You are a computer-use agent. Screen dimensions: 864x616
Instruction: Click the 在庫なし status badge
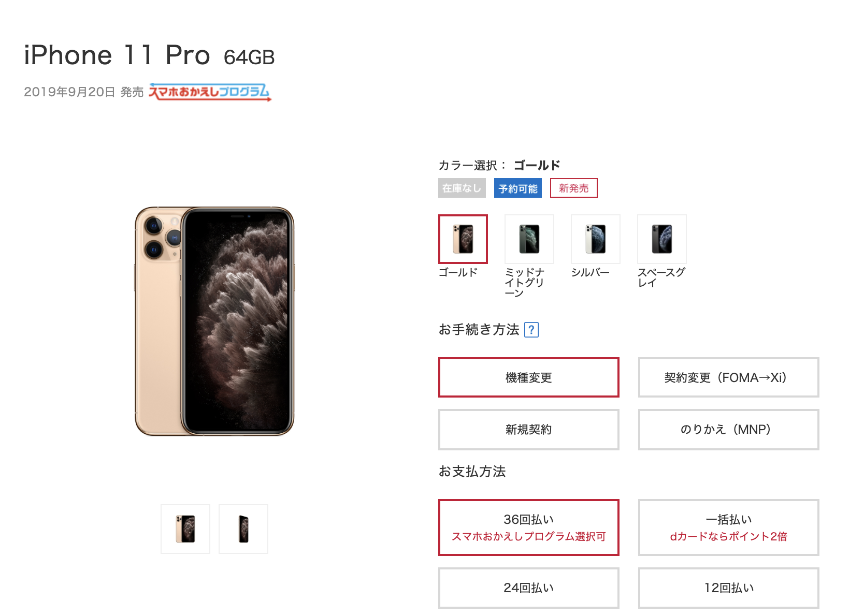(462, 188)
